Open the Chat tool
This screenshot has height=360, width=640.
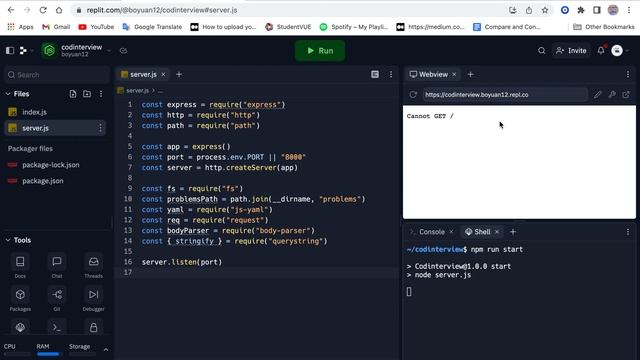[x=57, y=266]
